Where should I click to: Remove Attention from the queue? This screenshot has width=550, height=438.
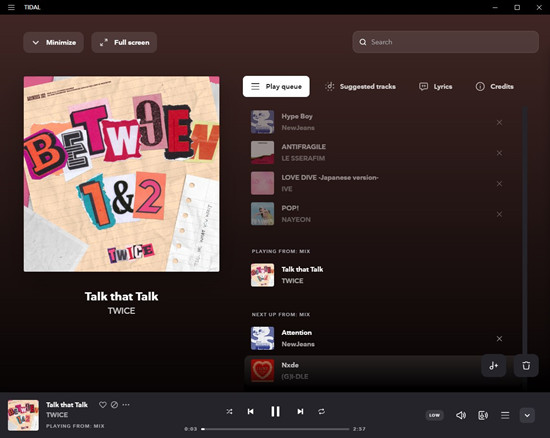(499, 338)
